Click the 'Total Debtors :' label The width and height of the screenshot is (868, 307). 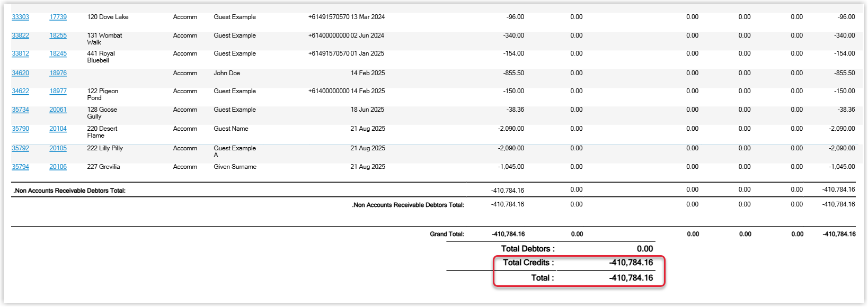(x=528, y=249)
